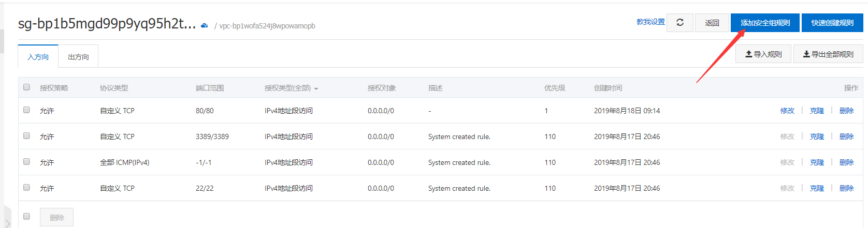Toggle the select-all checkbox in table header
This screenshot has width=868, height=228.
click(26, 87)
